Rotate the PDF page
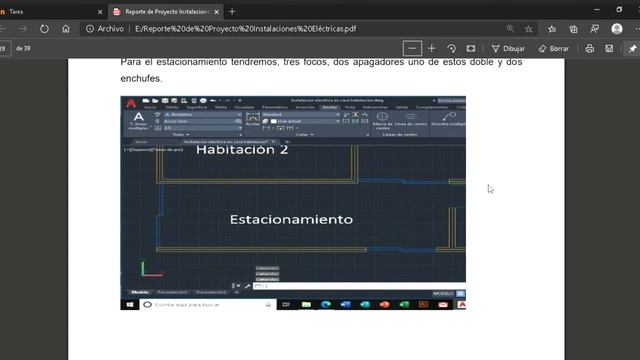Image resolution: width=640 pixels, height=360 pixels. click(451, 49)
